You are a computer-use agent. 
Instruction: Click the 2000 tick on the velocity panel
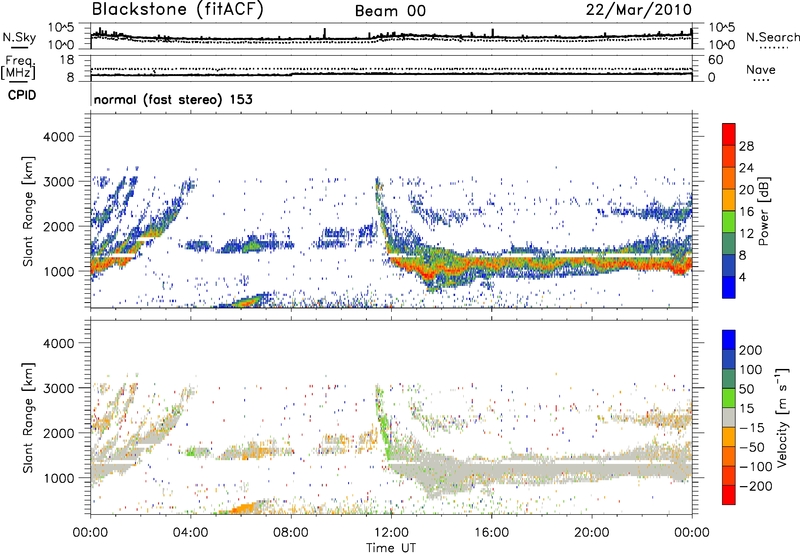point(58,433)
